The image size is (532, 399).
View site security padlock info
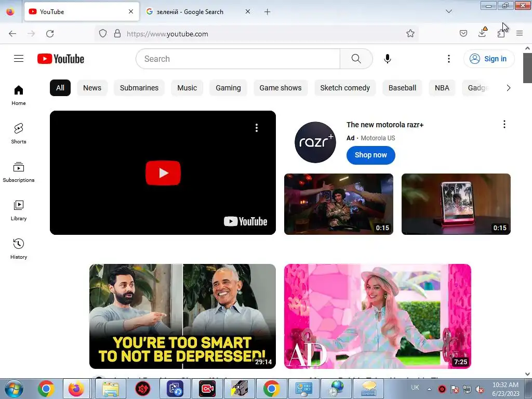tap(117, 34)
